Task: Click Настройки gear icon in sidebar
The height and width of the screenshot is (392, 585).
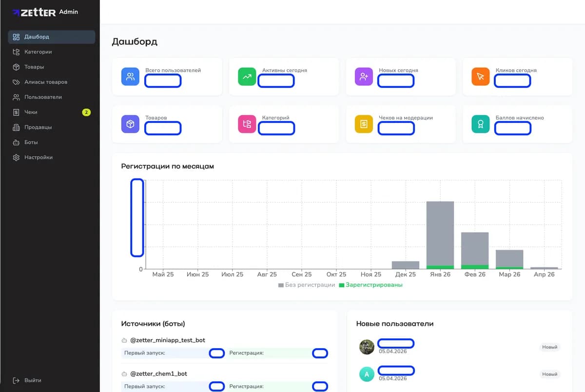Action: [16, 157]
